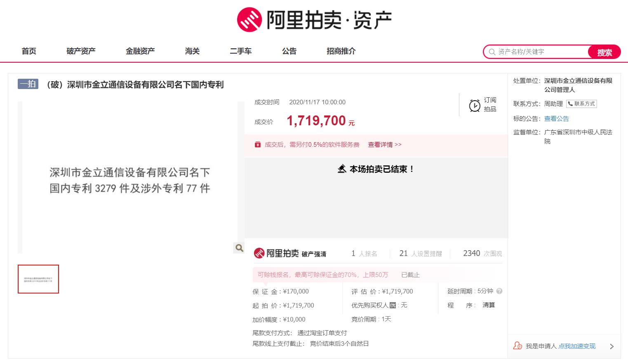The width and height of the screenshot is (628, 364).
Task: Click the 优 badge next to 优先购买权人
Action: [393, 305]
